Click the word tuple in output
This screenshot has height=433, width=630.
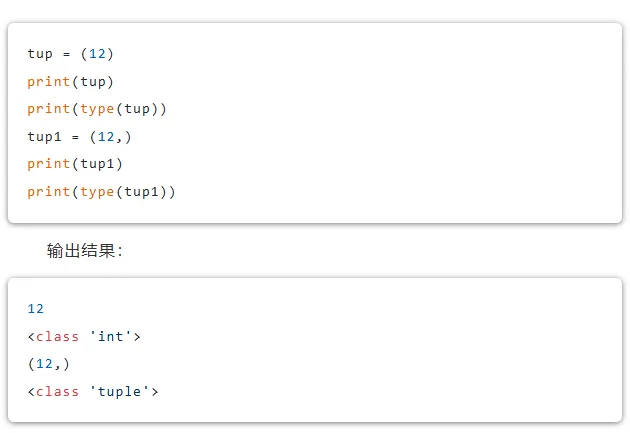[119, 392]
